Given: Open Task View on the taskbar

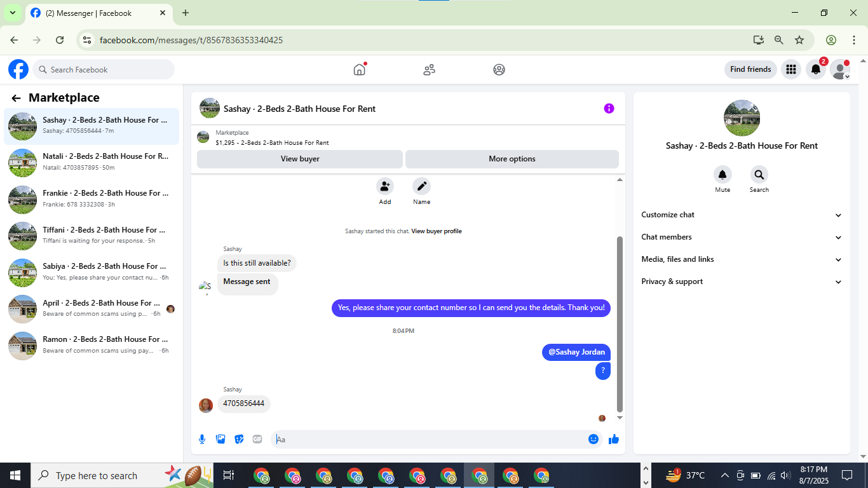Looking at the screenshot, I should 229,475.
